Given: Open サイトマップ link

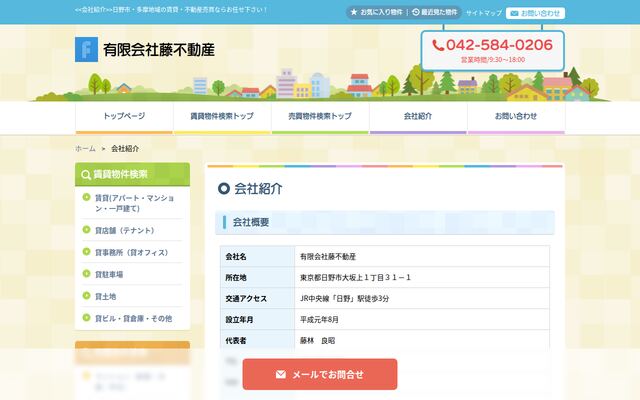Looking at the screenshot, I should point(484,13).
